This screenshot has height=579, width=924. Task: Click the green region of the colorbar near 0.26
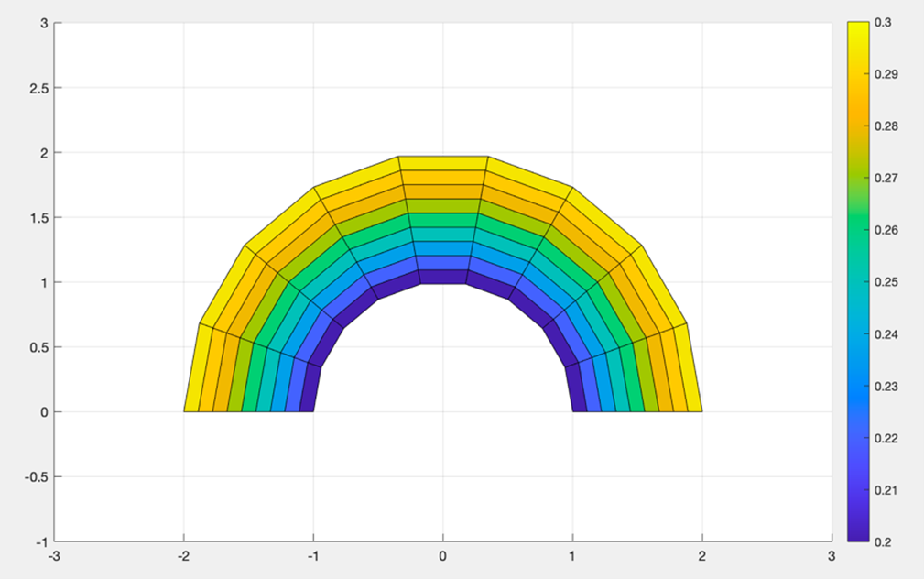[x=858, y=230]
